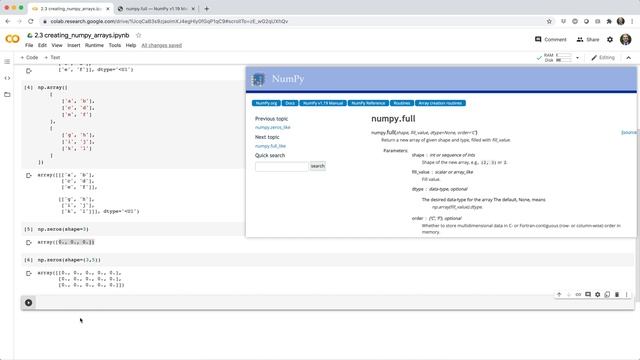
Task: Follow the numpy.full_like next topic link
Action: pyautogui.click(x=270, y=146)
